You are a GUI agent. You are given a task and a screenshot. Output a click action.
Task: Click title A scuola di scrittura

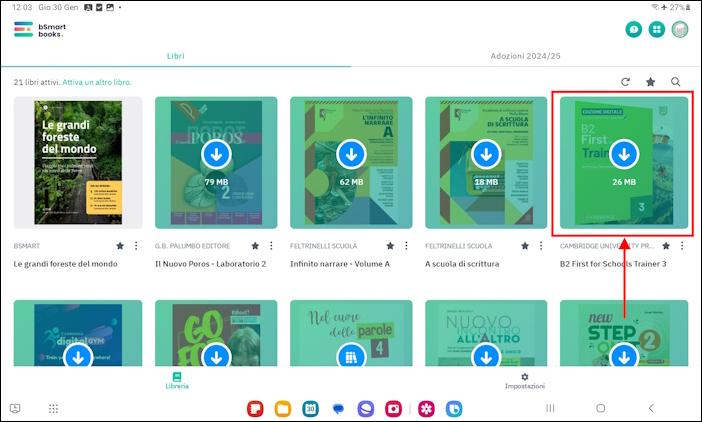coord(462,264)
